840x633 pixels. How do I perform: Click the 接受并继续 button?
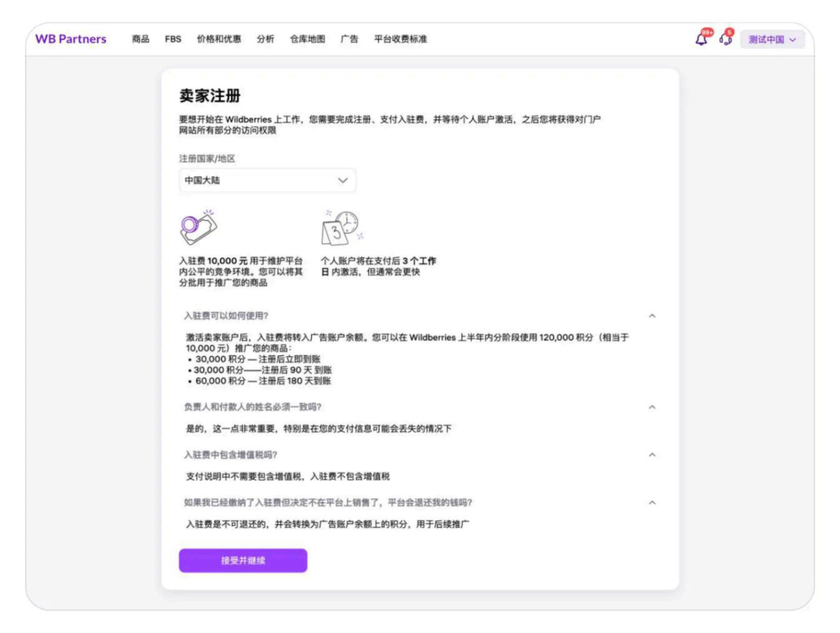243,561
